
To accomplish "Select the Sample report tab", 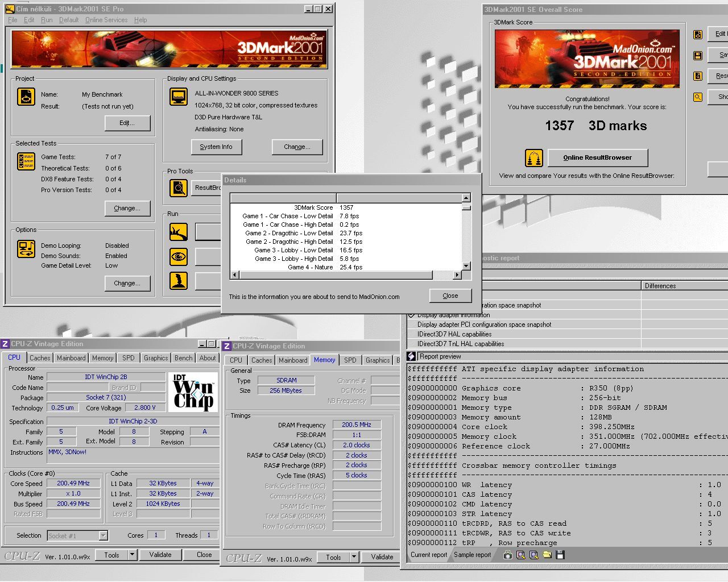I will [472, 555].
